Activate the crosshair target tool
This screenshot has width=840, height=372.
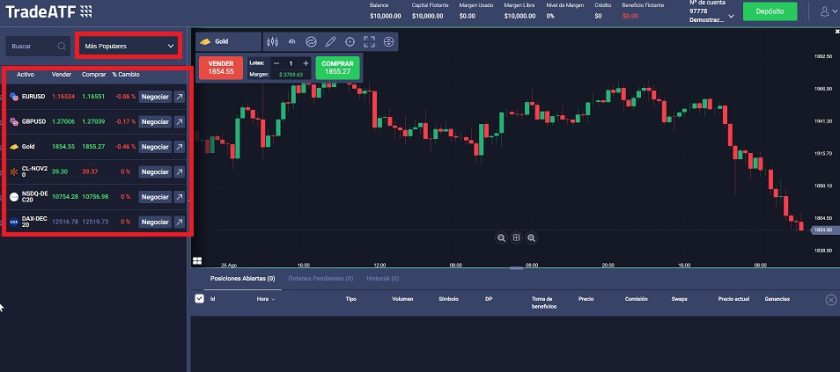click(x=350, y=41)
